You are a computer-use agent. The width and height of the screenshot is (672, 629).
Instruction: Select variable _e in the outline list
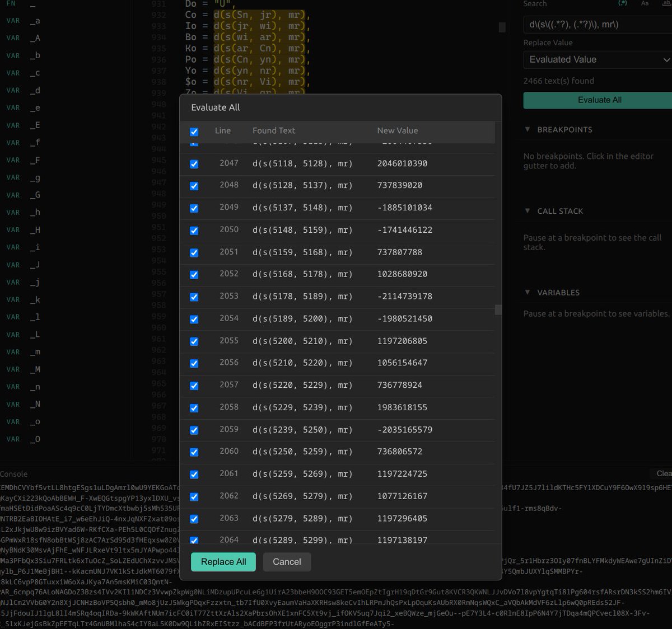click(35, 107)
